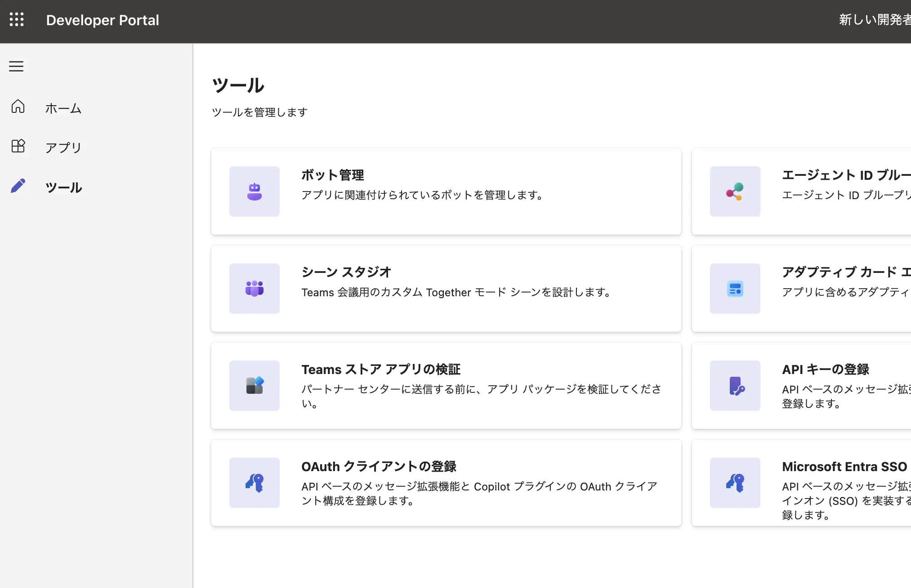The width and height of the screenshot is (911, 588).
Task: Click the Developer Portal header title
Action: [x=103, y=20]
